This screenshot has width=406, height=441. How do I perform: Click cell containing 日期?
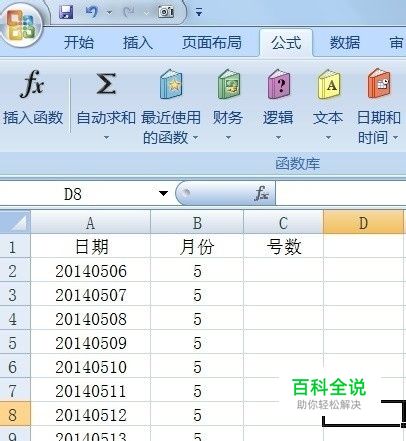pyautogui.click(x=90, y=247)
